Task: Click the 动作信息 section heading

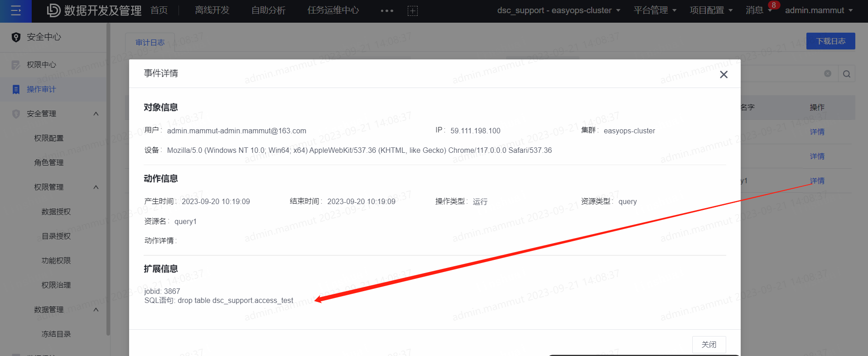Action: [161, 179]
